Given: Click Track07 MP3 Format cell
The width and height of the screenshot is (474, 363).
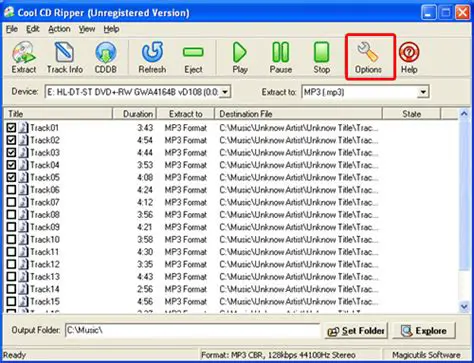Looking at the screenshot, I should coord(186,202).
